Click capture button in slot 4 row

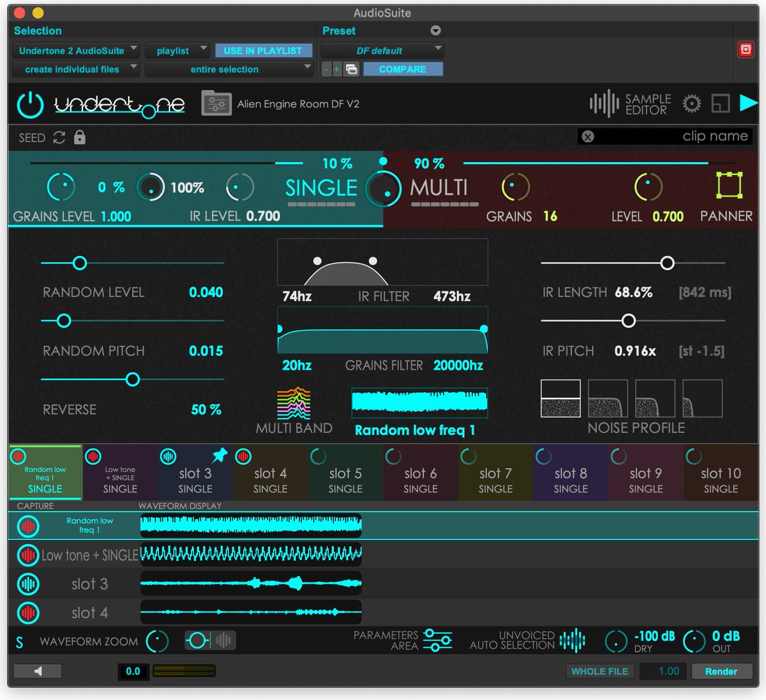[27, 613]
